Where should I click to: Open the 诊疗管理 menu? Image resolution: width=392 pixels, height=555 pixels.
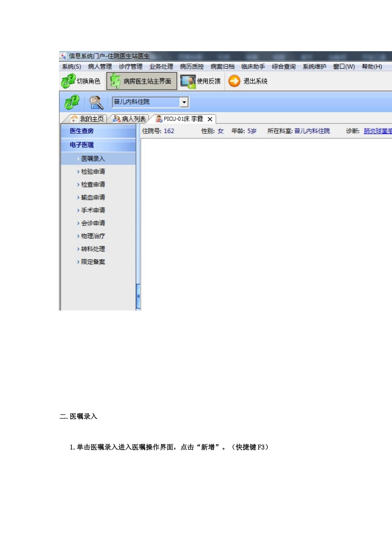click(130, 66)
